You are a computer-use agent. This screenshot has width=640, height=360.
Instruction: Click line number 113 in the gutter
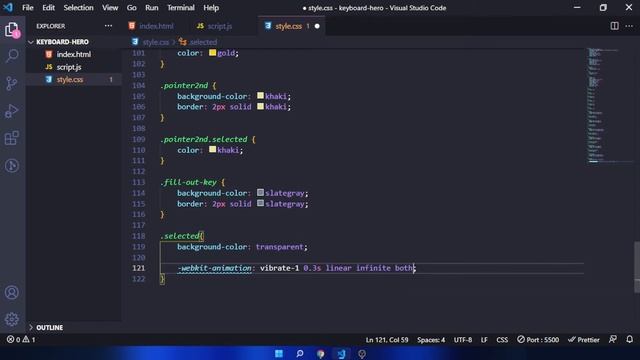coord(138,182)
